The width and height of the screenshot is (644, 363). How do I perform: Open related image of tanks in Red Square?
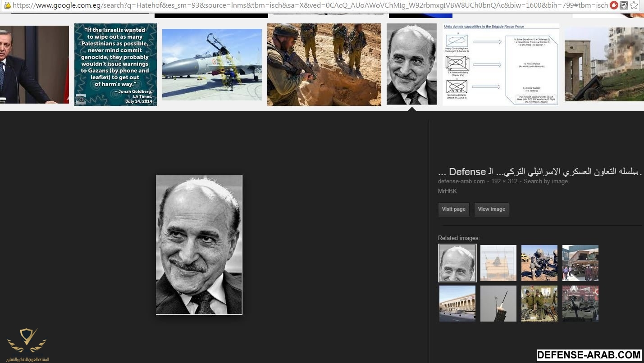click(580, 304)
